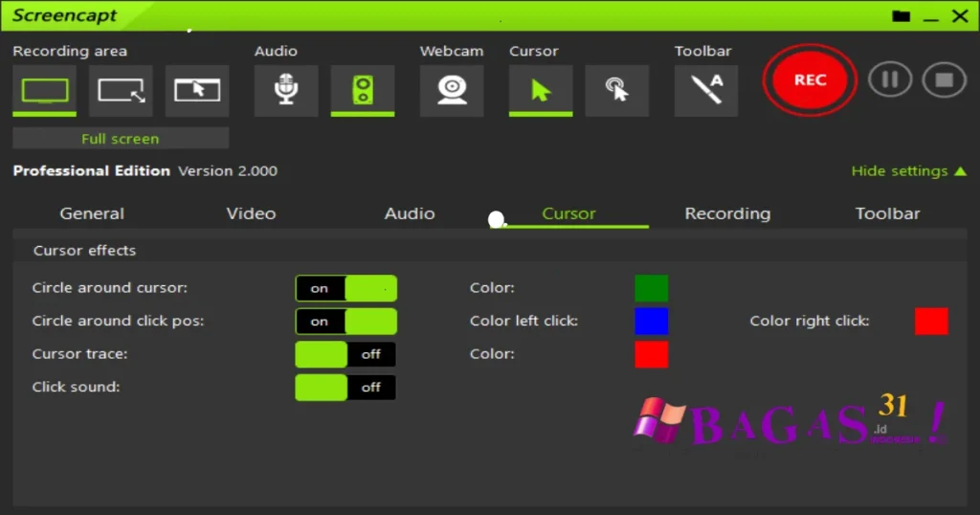The width and height of the screenshot is (980, 515).
Task: Enable Click sound switch
Action: [345, 388]
